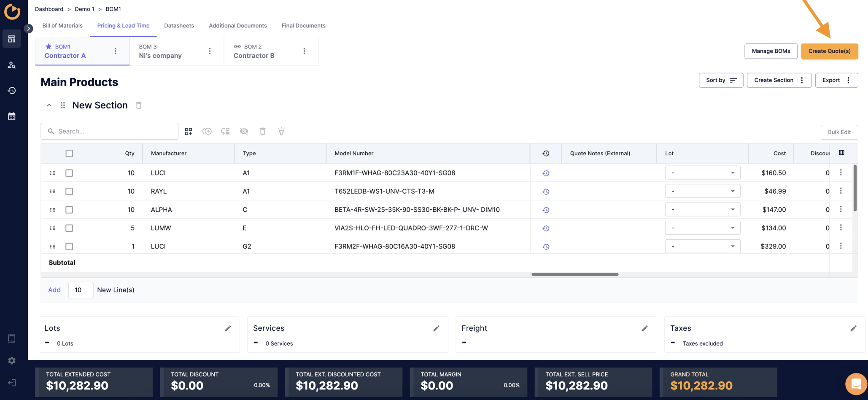Image resolution: width=868 pixels, height=400 pixels.
Task: Switch to the Datasheets tab
Action: [x=179, y=26]
